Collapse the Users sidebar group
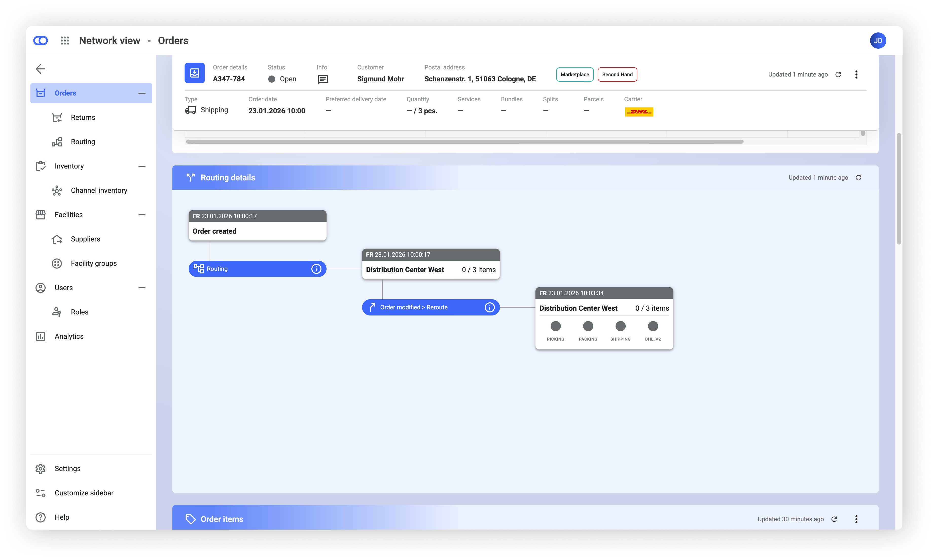933x560 pixels. (x=142, y=288)
